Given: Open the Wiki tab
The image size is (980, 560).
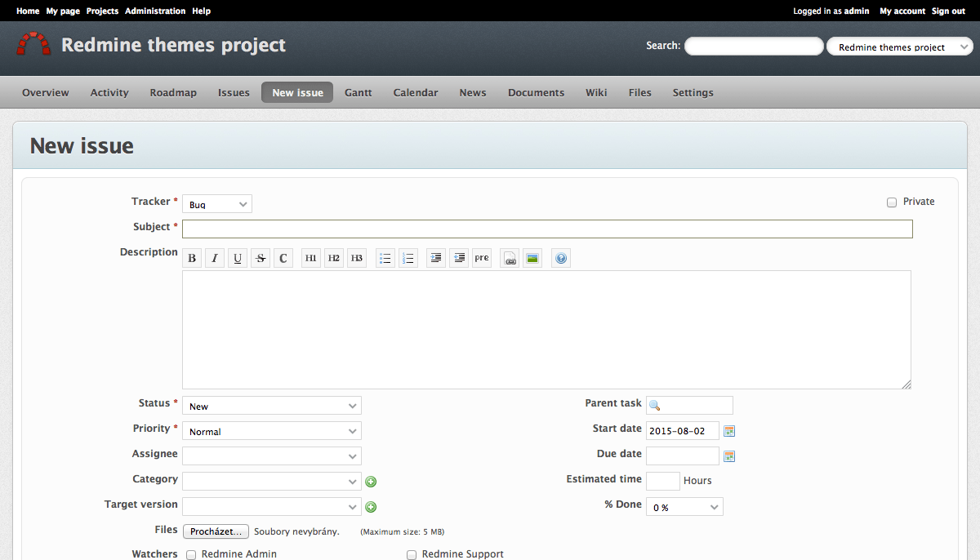Looking at the screenshot, I should 596,92.
